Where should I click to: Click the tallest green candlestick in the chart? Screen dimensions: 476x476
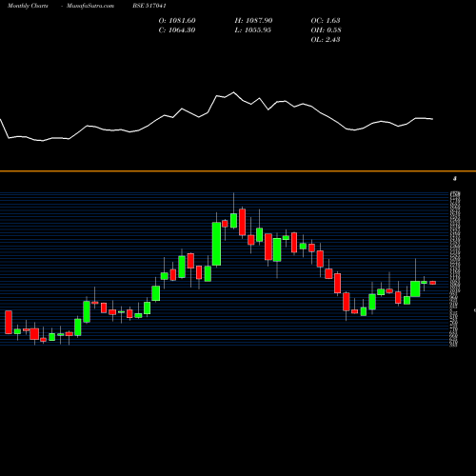[x=216, y=244]
